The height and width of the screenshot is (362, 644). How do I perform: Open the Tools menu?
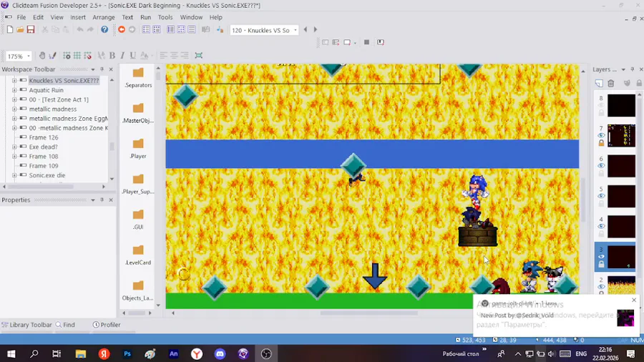[x=165, y=17]
